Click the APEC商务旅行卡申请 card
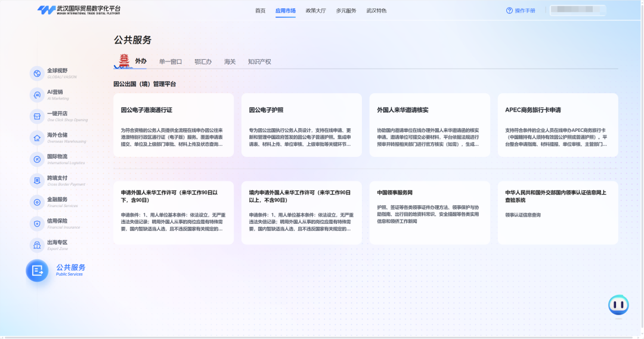644x339 pixels. tap(558, 125)
